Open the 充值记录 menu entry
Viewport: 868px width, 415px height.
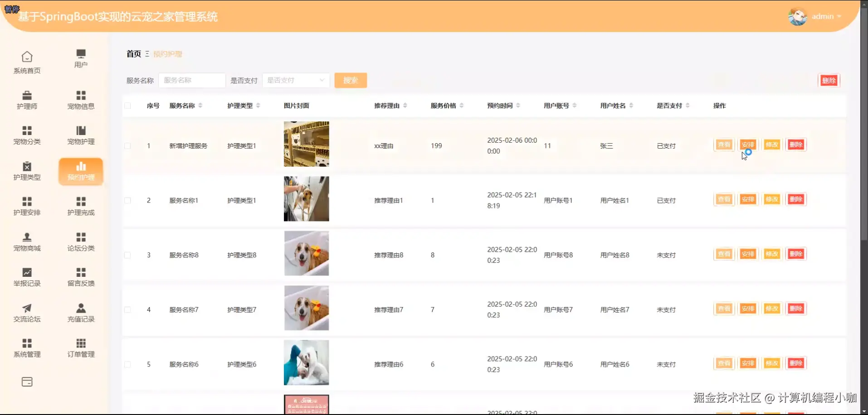click(x=81, y=313)
